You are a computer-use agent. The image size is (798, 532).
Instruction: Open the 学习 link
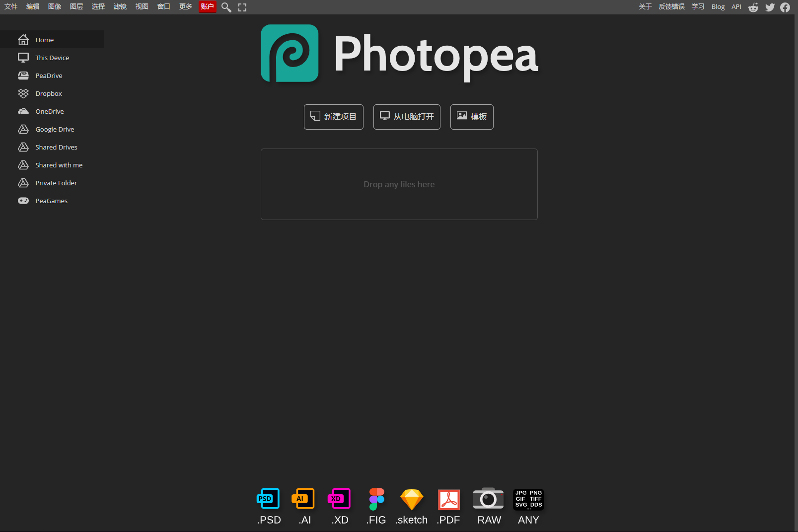(x=698, y=6)
